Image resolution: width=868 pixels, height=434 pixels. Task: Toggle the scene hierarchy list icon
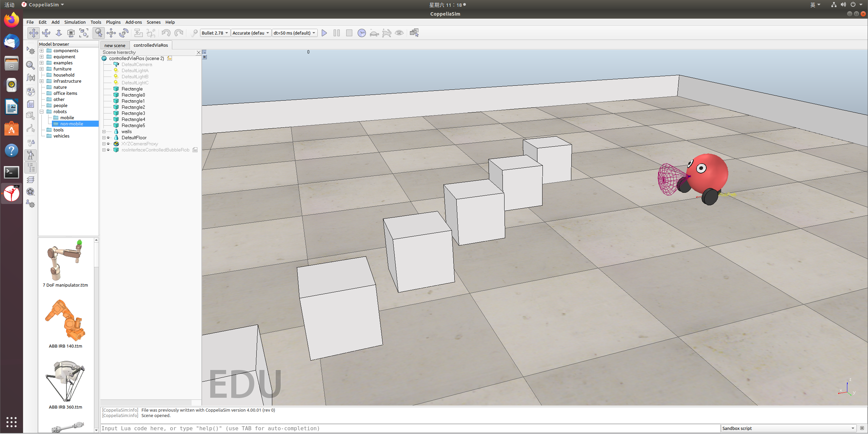pos(31,167)
